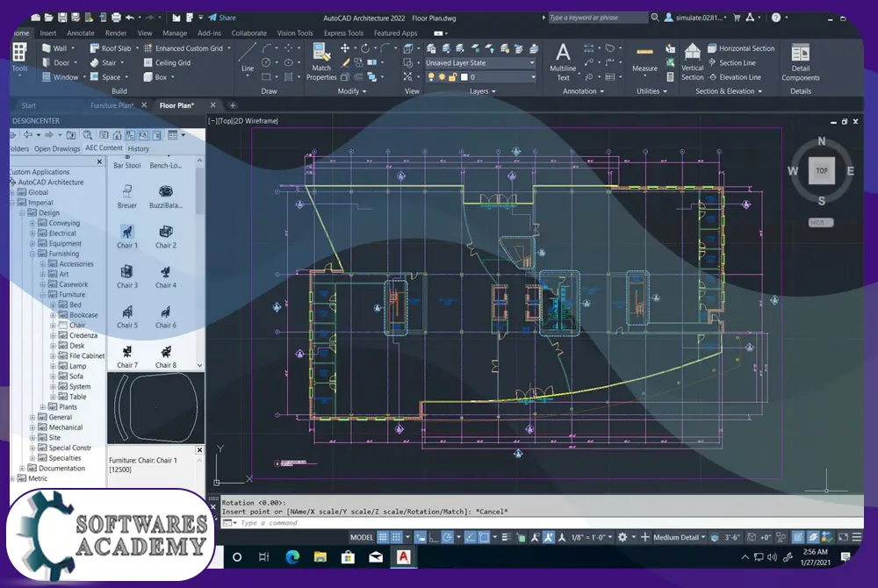Toggle snap mode in status bar
Screen dimensions: 878x588
397,537
